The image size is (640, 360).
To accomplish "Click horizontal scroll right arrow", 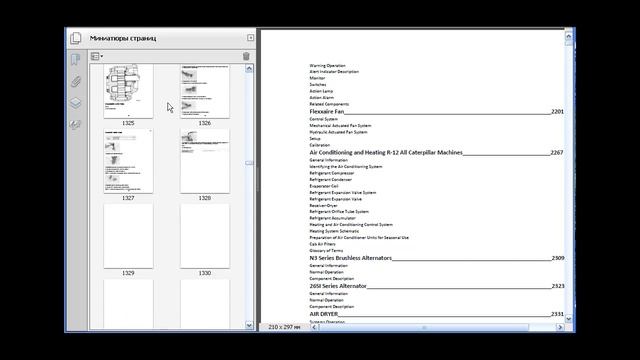I will click(x=560, y=327).
